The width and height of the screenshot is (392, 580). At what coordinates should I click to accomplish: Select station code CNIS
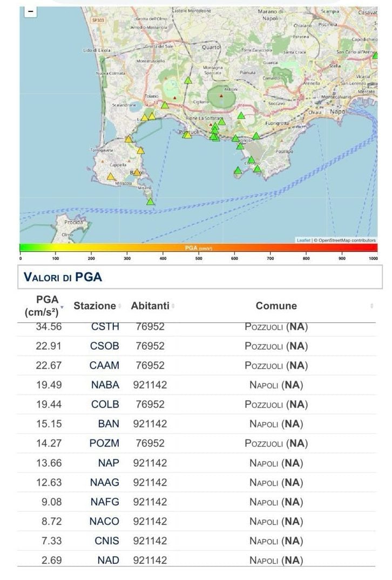(x=107, y=541)
